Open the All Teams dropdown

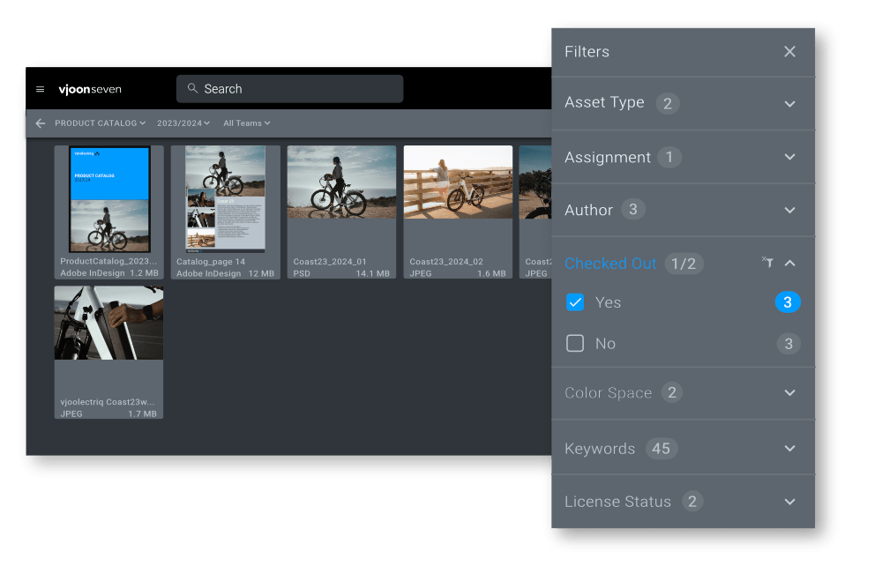(246, 123)
